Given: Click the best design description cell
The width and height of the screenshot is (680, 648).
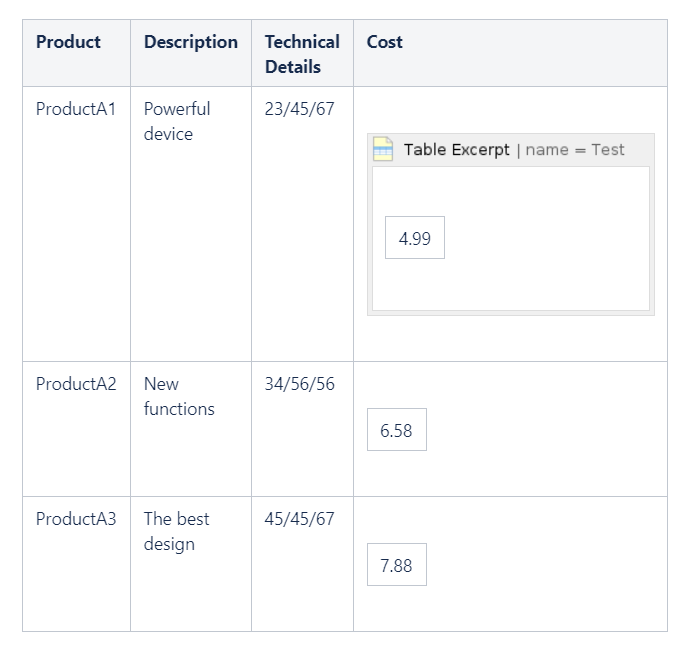Looking at the screenshot, I should click(176, 531).
